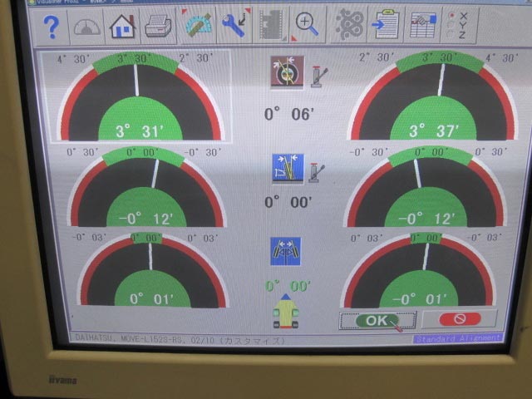
Task: Select the Z radio button
Action: pyautogui.click(x=451, y=34)
